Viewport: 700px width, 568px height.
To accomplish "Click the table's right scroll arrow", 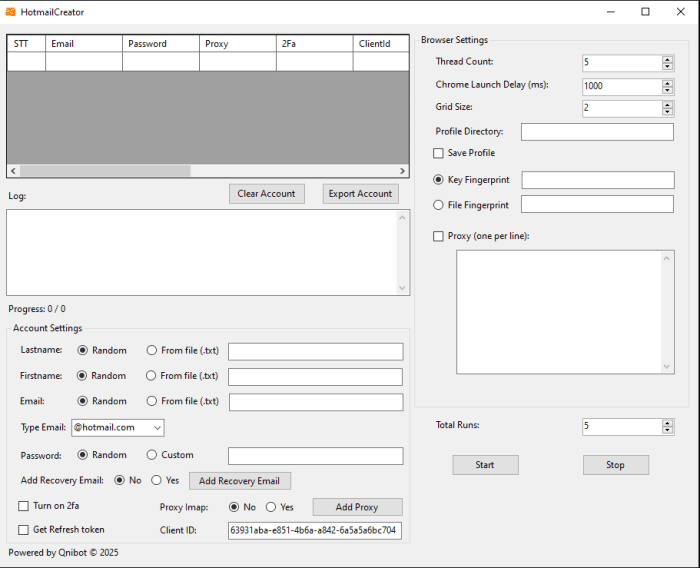I will pos(402,171).
